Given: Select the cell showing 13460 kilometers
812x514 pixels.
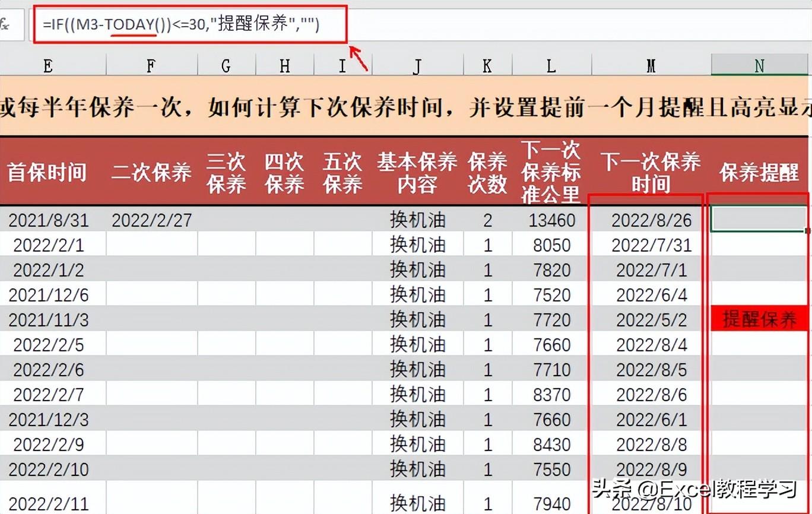Looking at the screenshot, I should 551,220.
